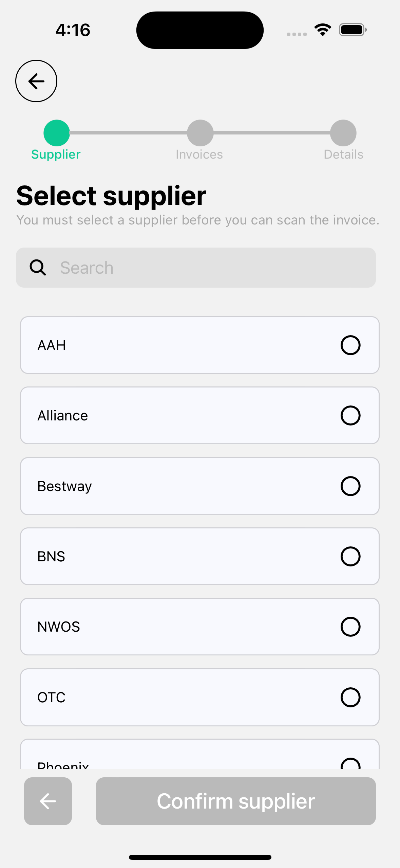The height and width of the screenshot is (868, 400).
Task: Tap the Wi-Fi status icon
Action: tap(323, 30)
